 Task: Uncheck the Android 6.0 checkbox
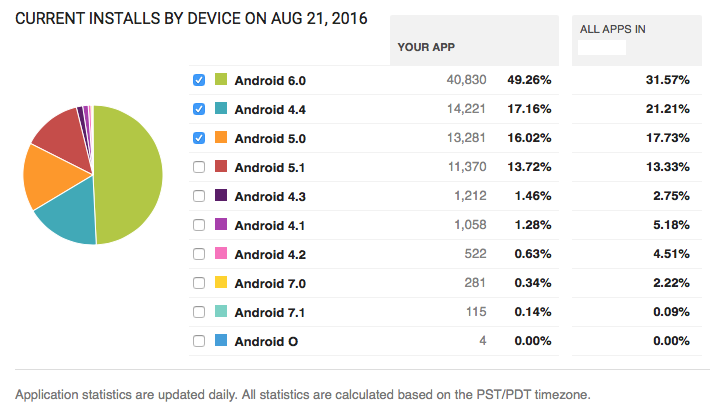coord(199,80)
